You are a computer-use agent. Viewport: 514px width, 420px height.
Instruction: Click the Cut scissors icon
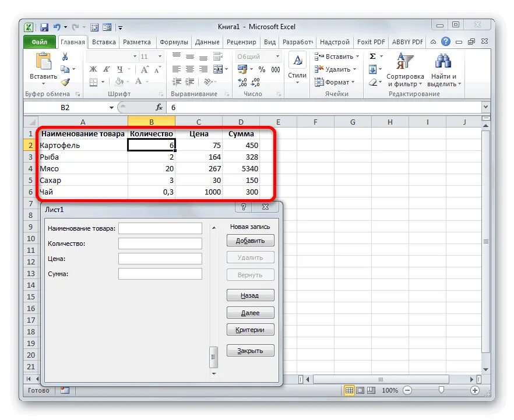[x=65, y=57]
